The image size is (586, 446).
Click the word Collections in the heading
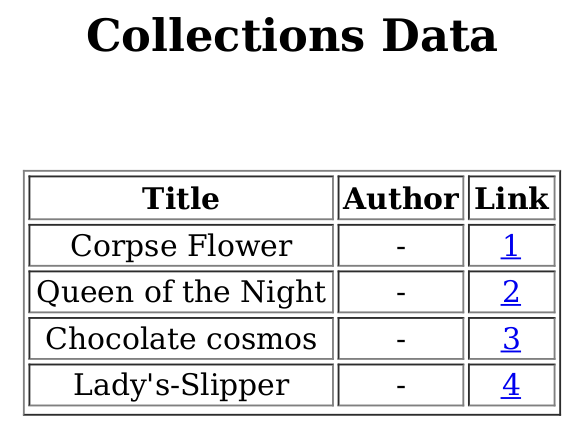pyautogui.click(x=225, y=36)
